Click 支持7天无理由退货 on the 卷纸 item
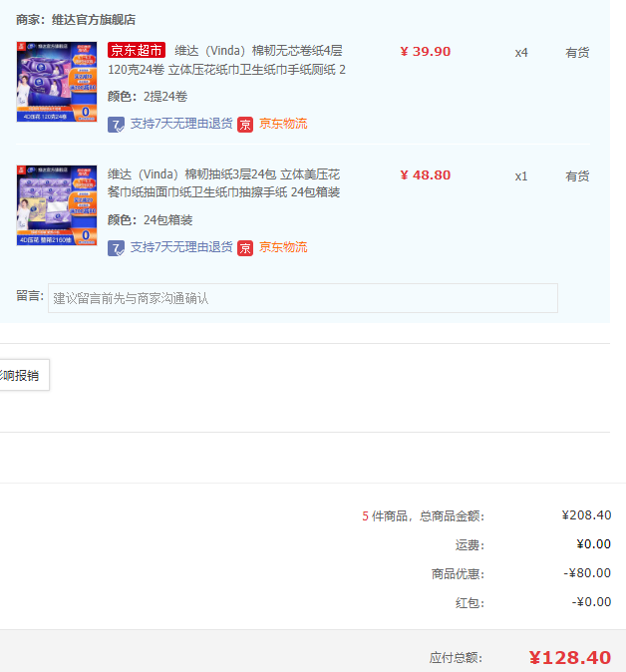 point(181,124)
